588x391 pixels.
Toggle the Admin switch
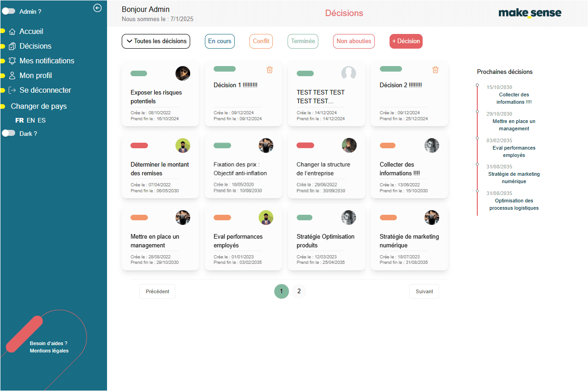[x=9, y=11]
